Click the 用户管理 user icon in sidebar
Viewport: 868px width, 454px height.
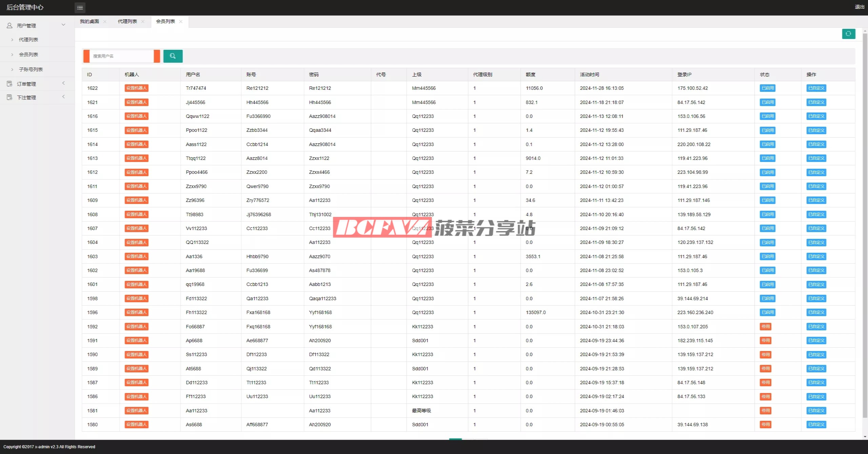point(9,25)
